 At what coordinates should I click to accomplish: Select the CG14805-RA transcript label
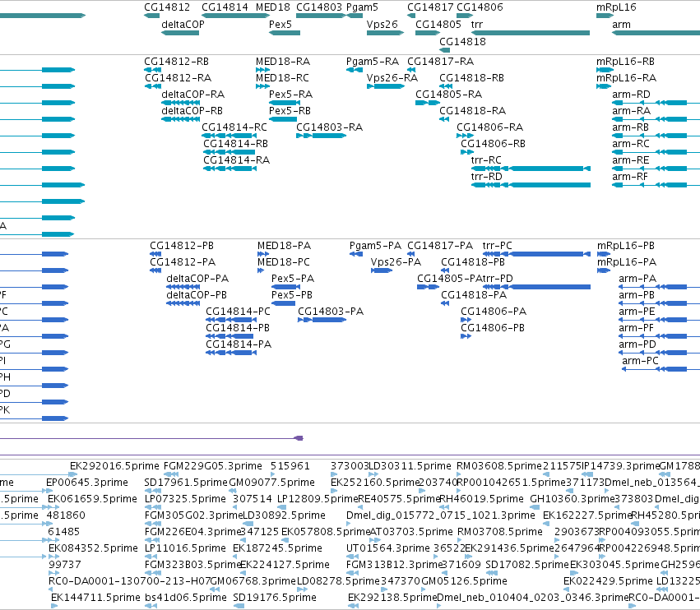point(448,95)
